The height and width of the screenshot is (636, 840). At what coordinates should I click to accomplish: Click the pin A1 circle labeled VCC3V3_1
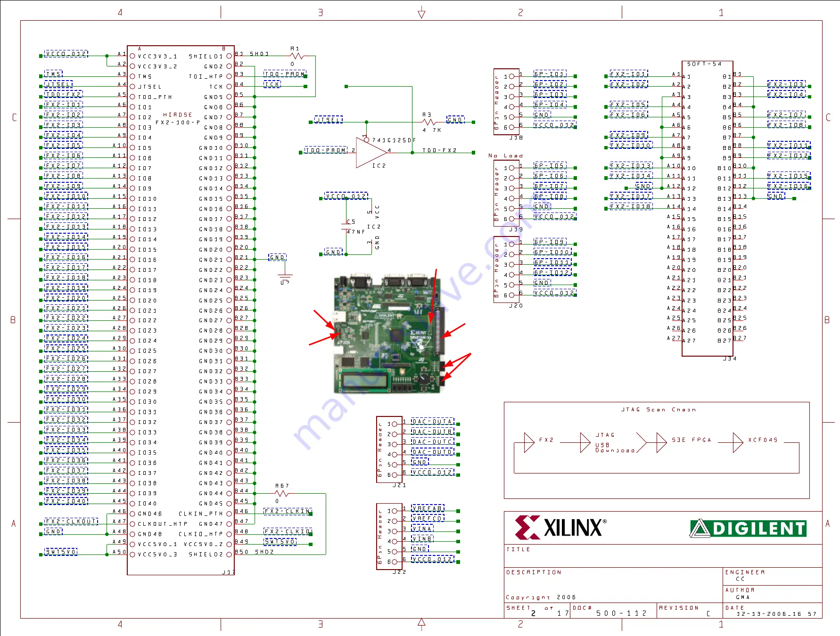click(132, 56)
